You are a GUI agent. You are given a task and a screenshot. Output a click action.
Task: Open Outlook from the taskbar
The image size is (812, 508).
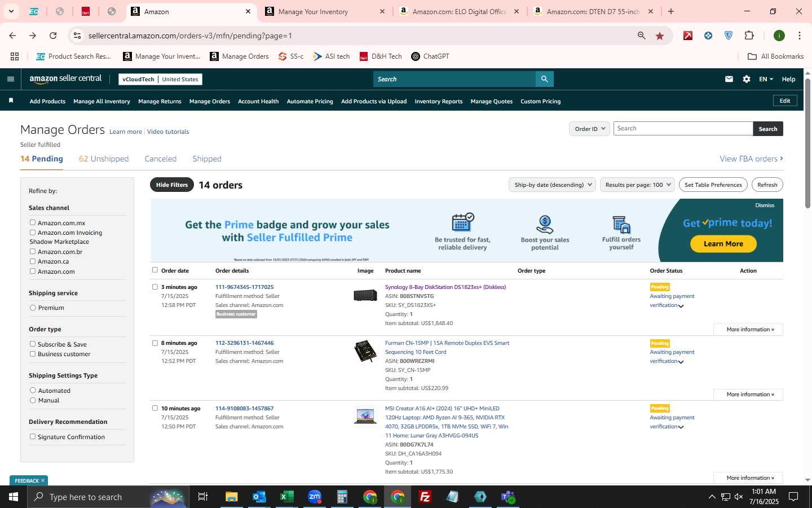click(x=259, y=497)
